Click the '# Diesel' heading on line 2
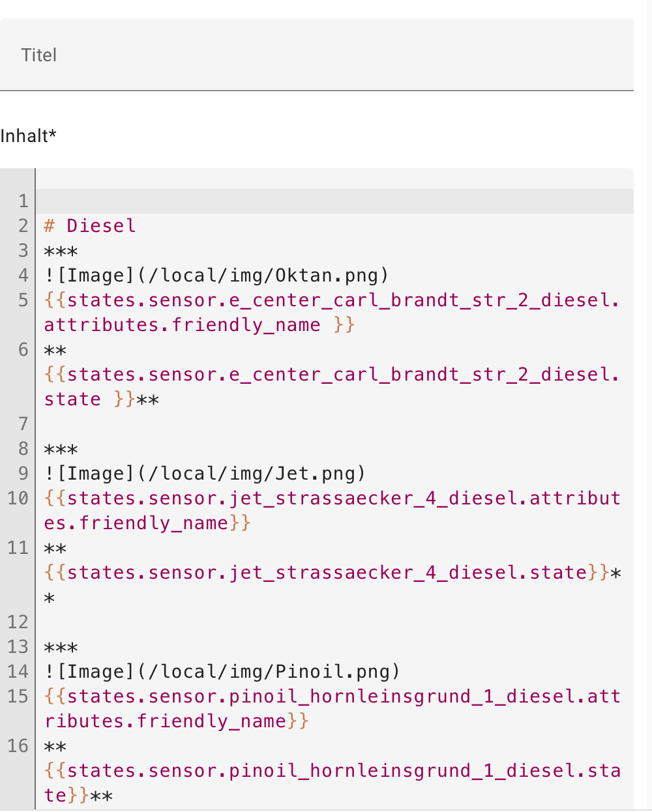Image resolution: width=652 pixels, height=812 pixels. 90,226
